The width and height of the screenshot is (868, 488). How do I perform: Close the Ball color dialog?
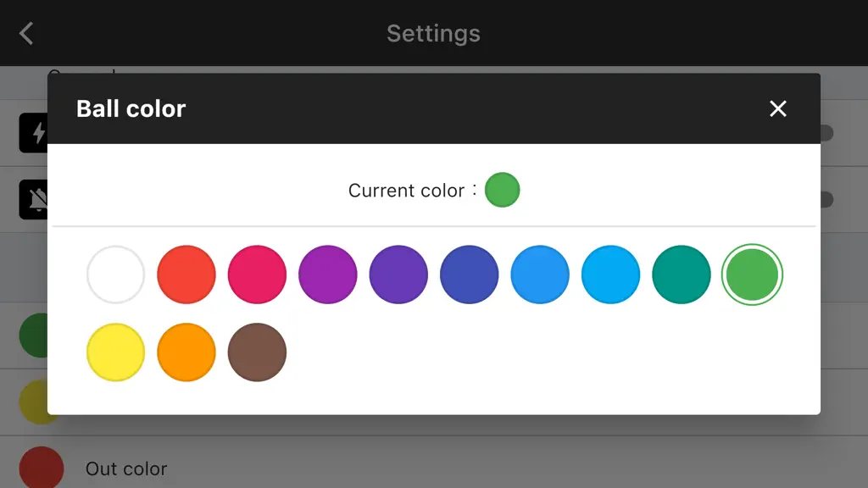click(x=778, y=108)
